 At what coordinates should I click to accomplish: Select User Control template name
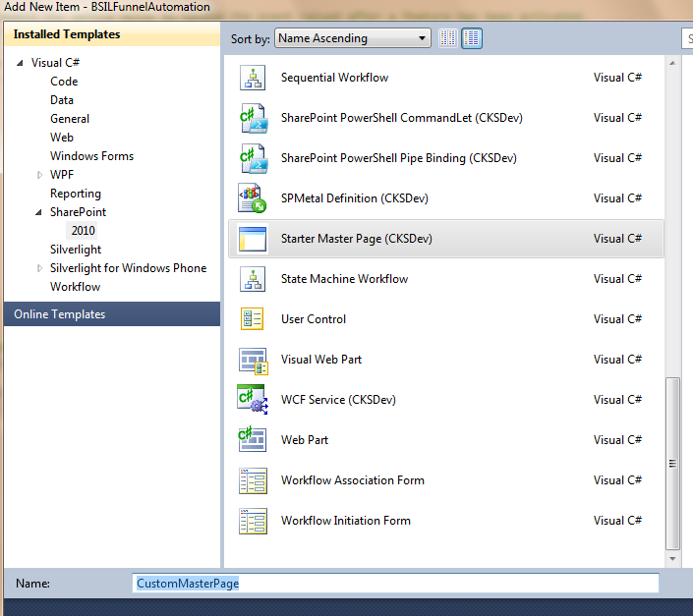314,319
